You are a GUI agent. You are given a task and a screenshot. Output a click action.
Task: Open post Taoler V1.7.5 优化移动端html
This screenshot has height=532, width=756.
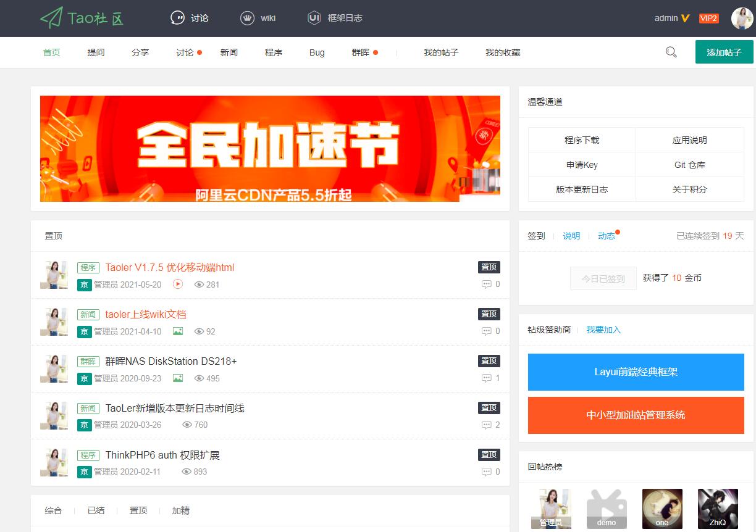point(170,267)
